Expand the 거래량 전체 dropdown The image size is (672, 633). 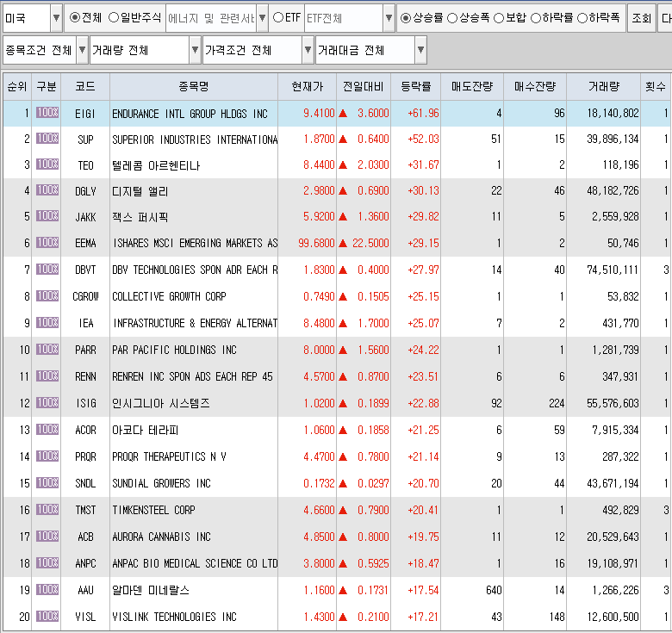tap(195, 50)
